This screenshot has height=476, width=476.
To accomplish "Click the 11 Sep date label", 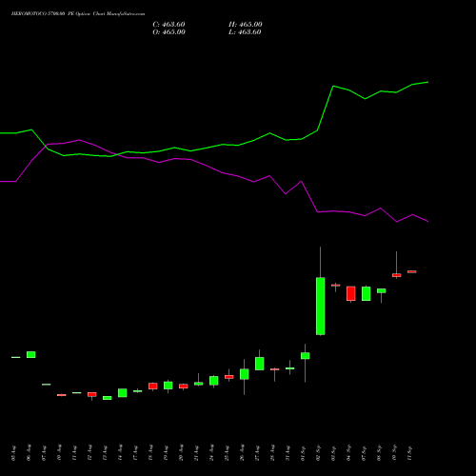I will coord(409,453).
